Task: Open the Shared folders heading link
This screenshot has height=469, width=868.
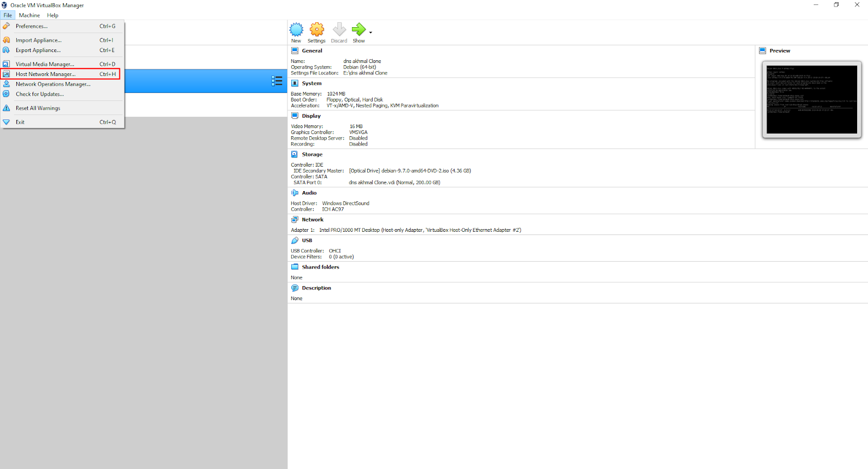Action: (x=321, y=267)
